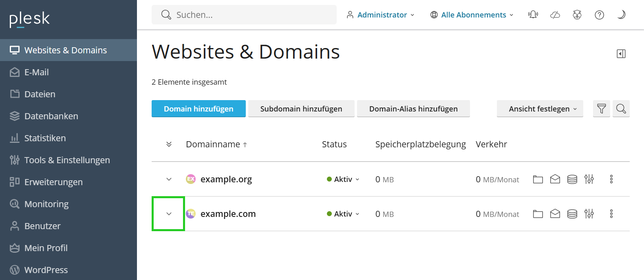Image resolution: width=644 pixels, height=280 pixels.
Task: Open databases icon for example.com
Action: 572,214
